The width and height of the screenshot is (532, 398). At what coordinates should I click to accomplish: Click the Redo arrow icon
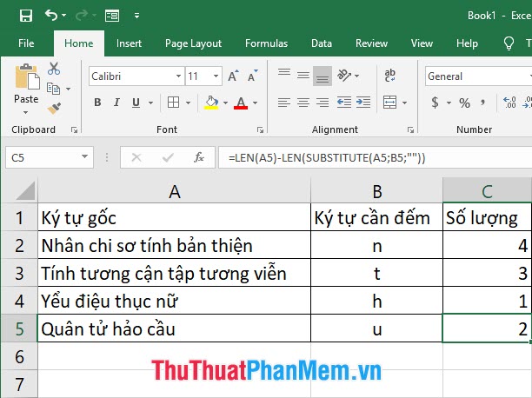[x=81, y=16]
